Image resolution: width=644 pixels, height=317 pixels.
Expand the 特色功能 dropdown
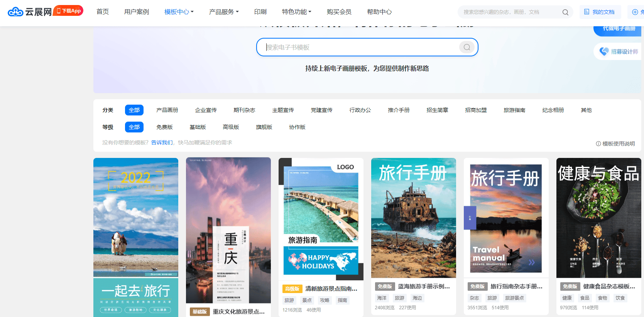click(x=296, y=12)
